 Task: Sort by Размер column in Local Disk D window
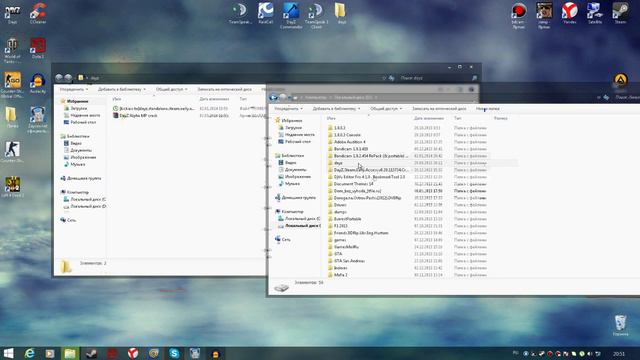pos(500,118)
